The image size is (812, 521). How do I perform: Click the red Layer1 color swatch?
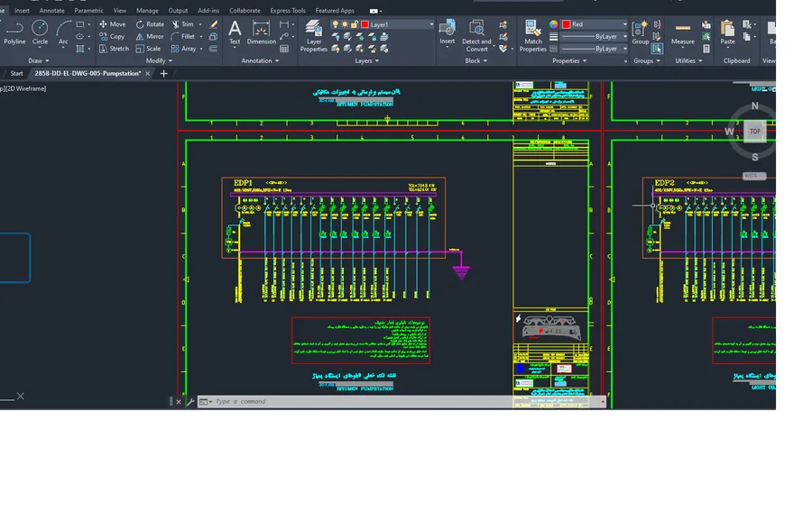[364, 24]
